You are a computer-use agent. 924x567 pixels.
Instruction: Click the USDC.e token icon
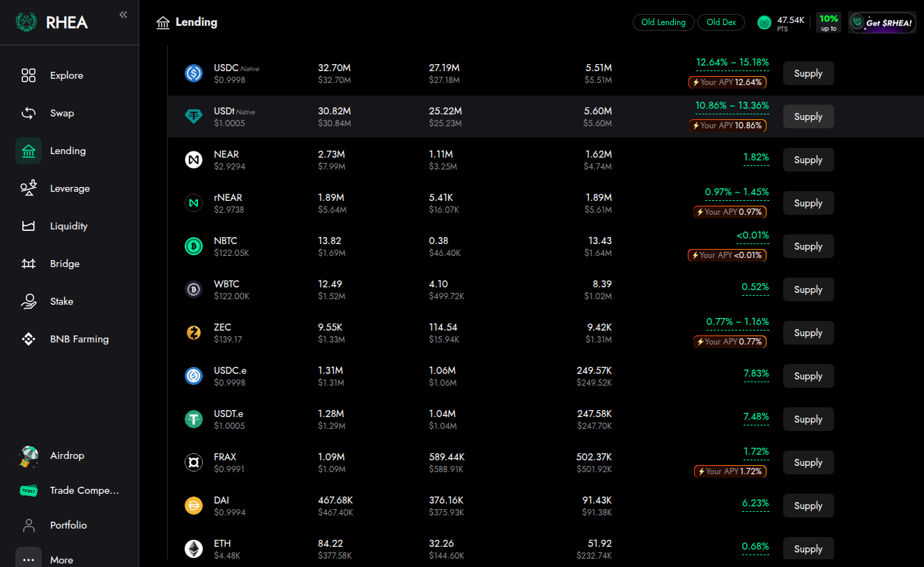(194, 376)
